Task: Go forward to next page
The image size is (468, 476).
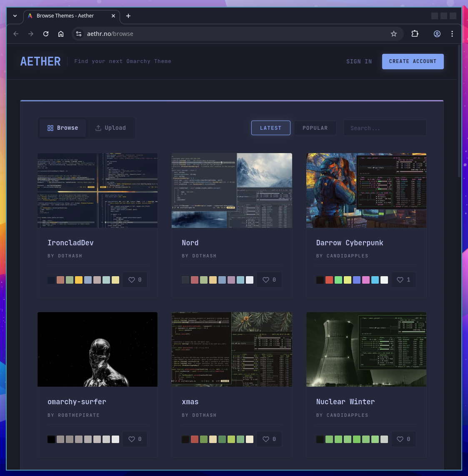Action: coord(31,34)
